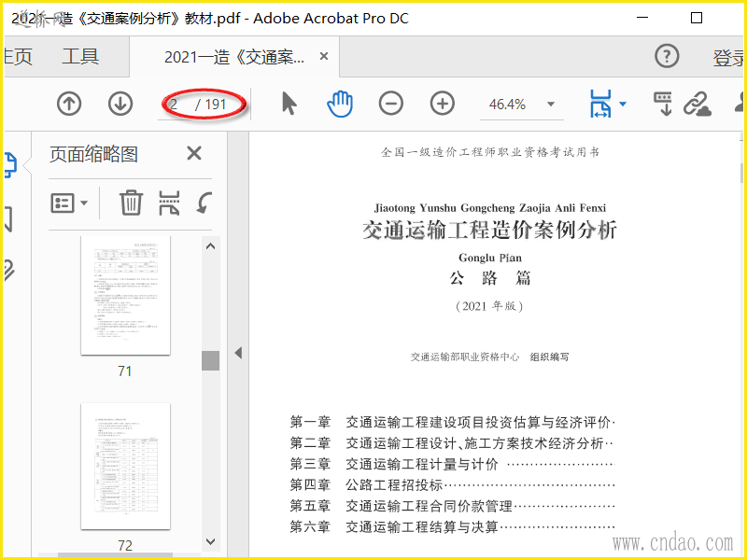Choose the Selection arrow tool
Image resolution: width=747 pixels, height=560 pixels.
pos(289,104)
